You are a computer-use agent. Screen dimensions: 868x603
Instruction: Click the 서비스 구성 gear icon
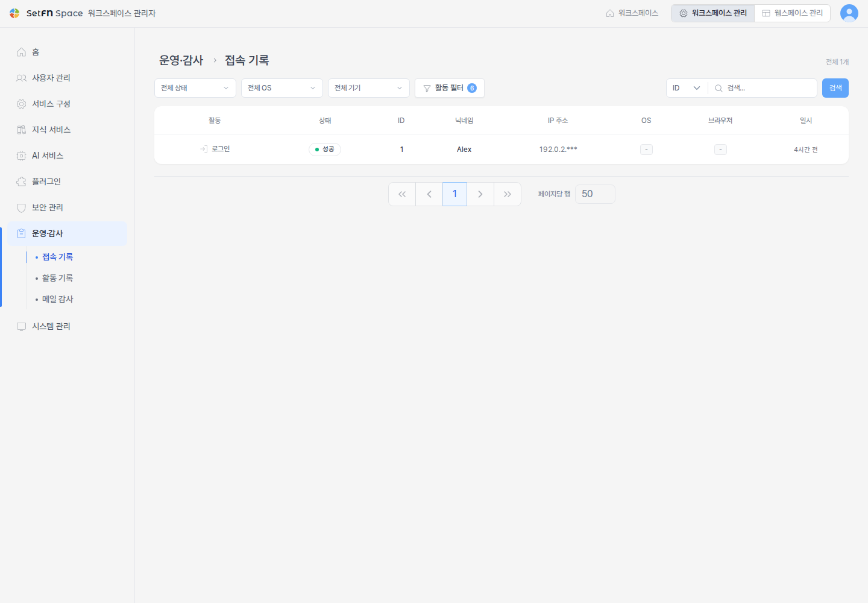pos(21,104)
